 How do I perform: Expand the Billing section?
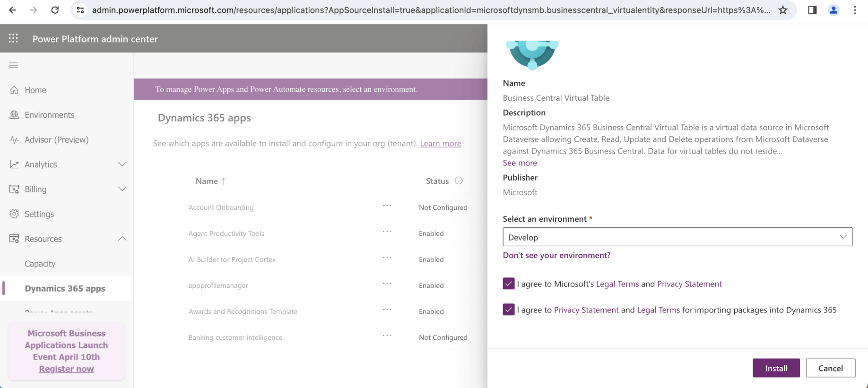tap(122, 189)
